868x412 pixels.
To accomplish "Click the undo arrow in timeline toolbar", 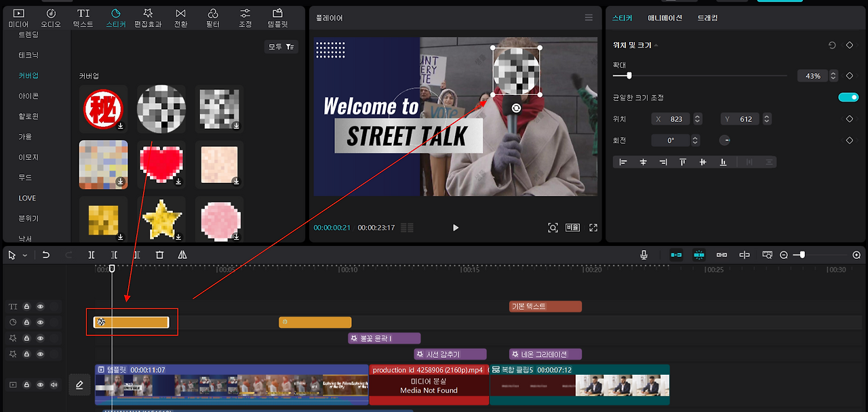I will (x=46, y=255).
